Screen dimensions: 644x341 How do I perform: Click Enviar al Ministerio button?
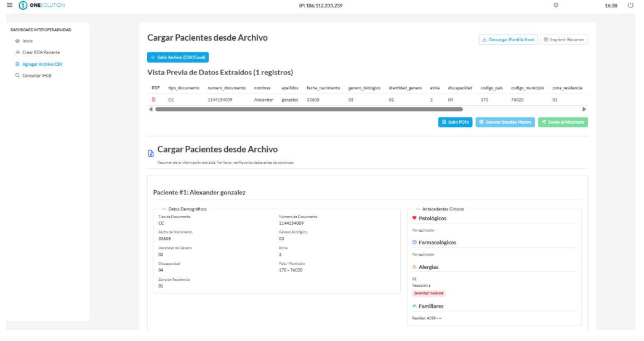click(x=563, y=122)
